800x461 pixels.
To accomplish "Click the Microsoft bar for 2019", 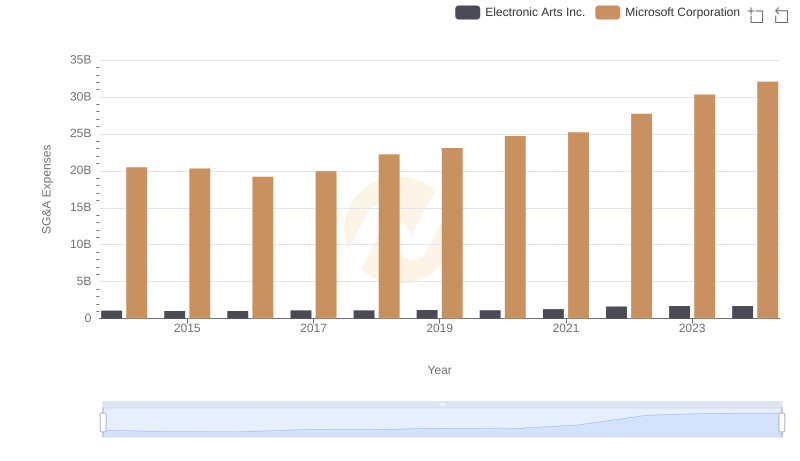I will 452,233.
